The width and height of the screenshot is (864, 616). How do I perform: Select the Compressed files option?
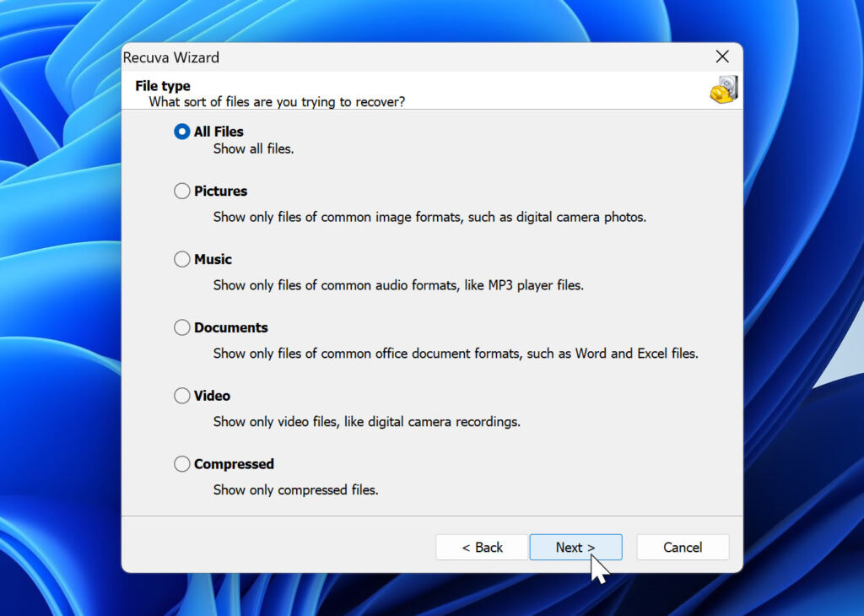(x=181, y=463)
